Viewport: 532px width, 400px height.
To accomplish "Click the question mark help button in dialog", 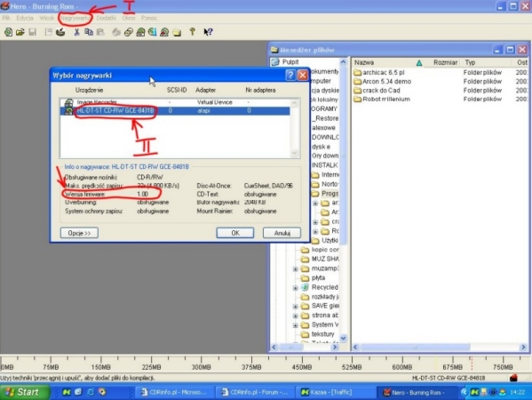I will pyautogui.click(x=290, y=75).
